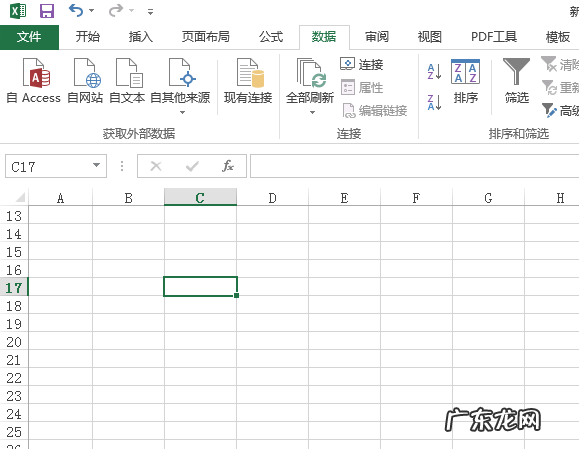Viewport: 579px width, 449px height.
Task: Click the selected cell C17
Action: pos(201,287)
